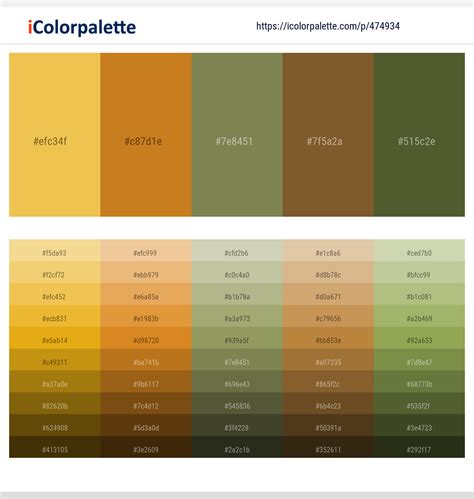Image resolution: width=474 pixels, height=499 pixels.
Task: Choose the #e1c8a6 light tan shade
Action: pyautogui.click(x=328, y=251)
